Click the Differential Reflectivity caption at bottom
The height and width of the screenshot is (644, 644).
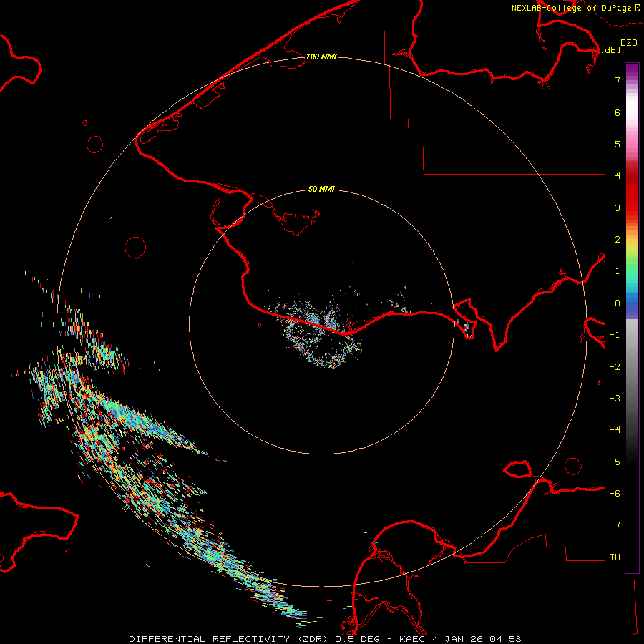point(325,639)
